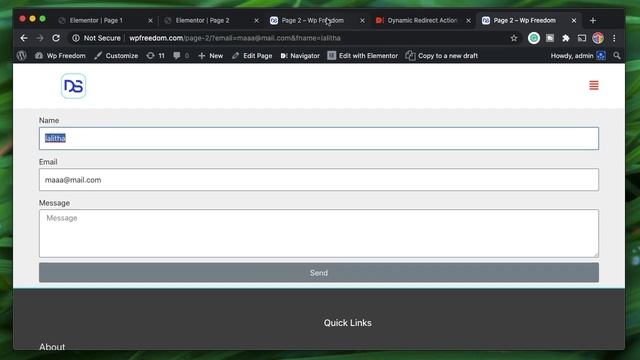Open the Chrome three-dot menu
Viewport: 640px width, 360px height.
[614, 38]
